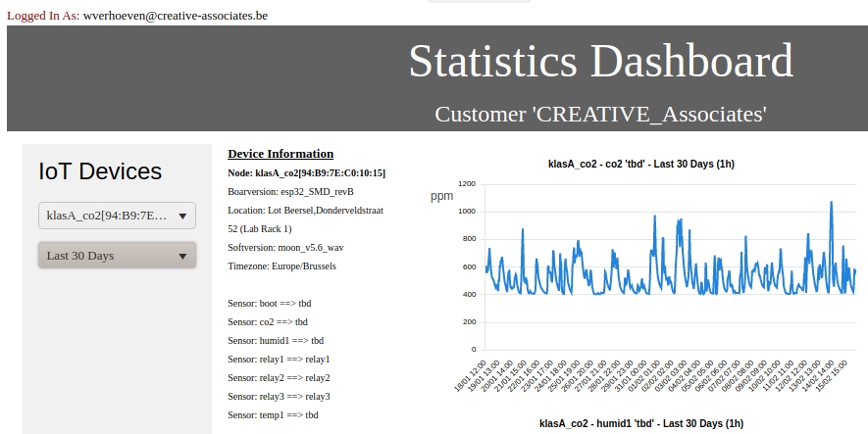Open the Last 30 Days range dropdown
This screenshot has height=434, width=868.
tap(117, 256)
